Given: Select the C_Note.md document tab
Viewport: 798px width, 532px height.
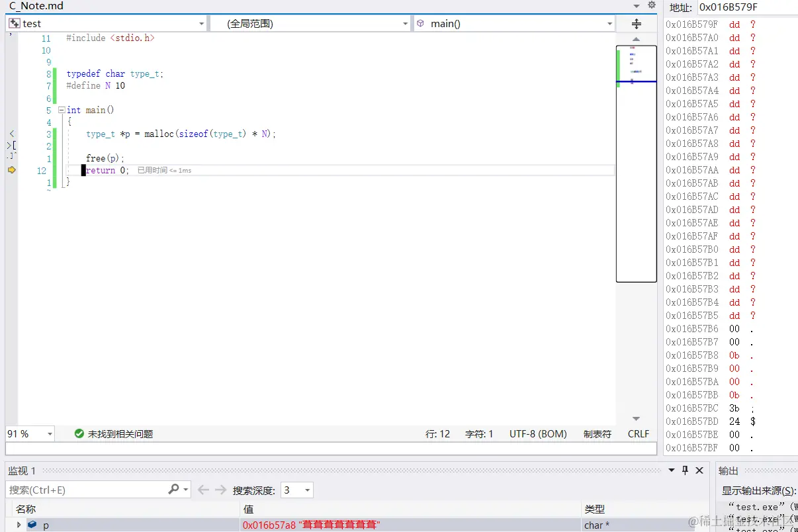Looking at the screenshot, I should tap(36, 5).
